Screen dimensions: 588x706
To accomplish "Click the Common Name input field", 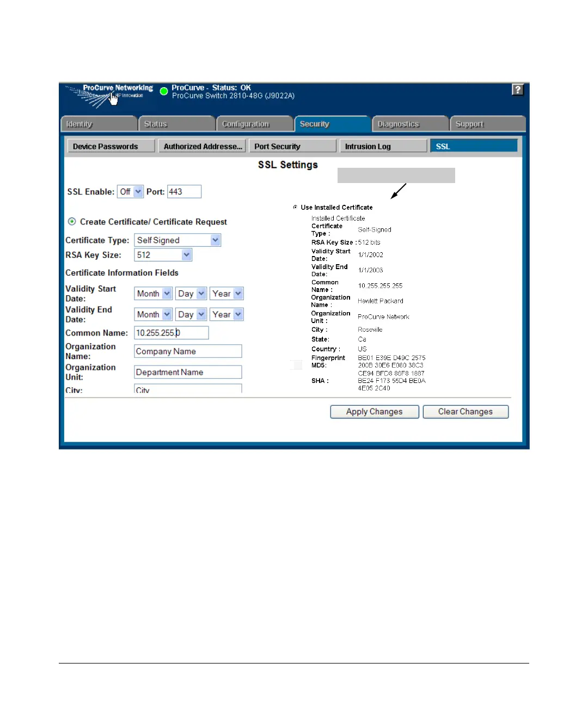I will coord(171,333).
